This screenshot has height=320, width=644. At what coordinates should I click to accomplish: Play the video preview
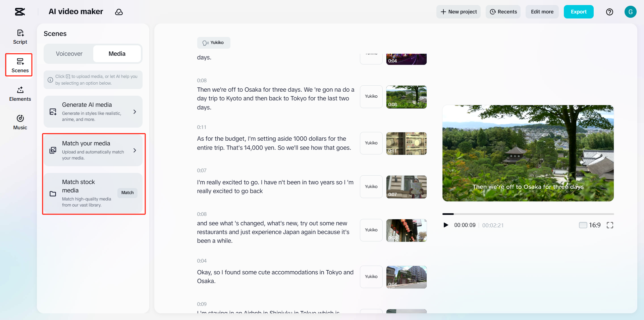446,225
